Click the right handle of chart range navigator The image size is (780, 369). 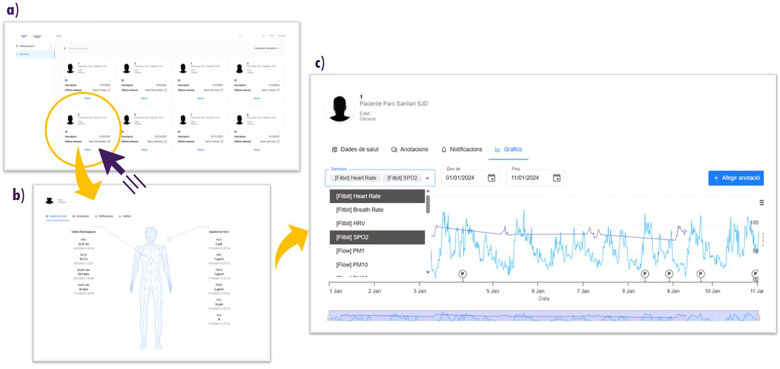tap(759, 317)
